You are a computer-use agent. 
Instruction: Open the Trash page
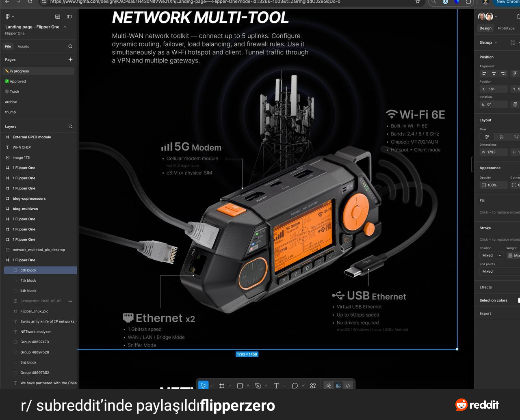pos(39,92)
